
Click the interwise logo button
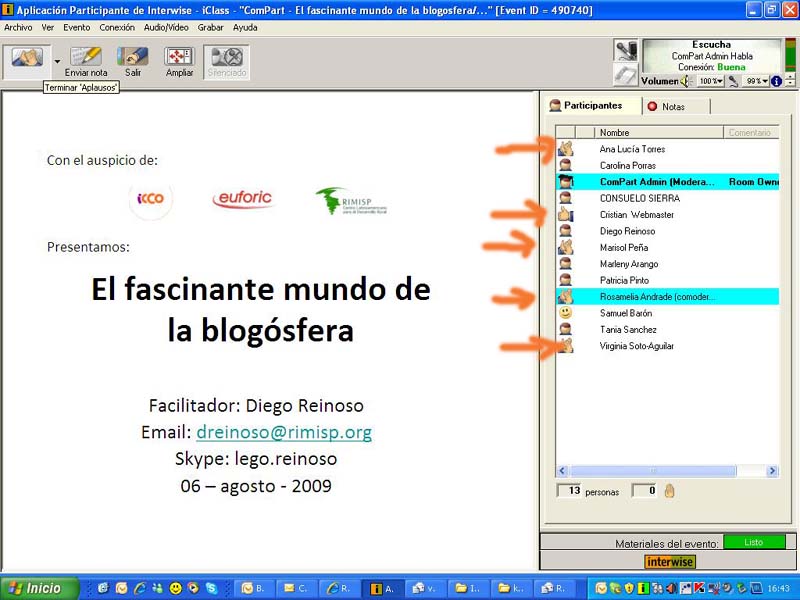tap(669, 562)
